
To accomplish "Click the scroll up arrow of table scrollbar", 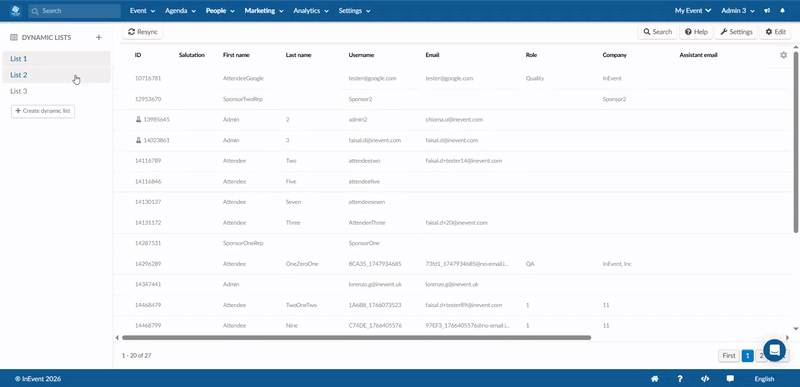I will tap(796, 47).
